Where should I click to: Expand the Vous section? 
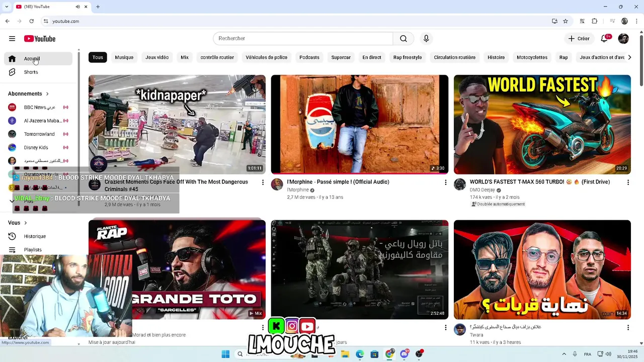(x=18, y=223)
